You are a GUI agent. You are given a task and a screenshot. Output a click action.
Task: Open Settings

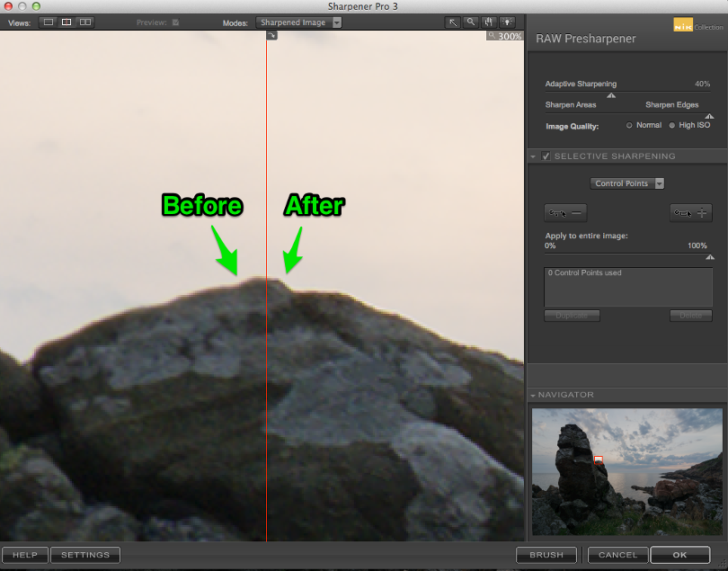(85, 555)
